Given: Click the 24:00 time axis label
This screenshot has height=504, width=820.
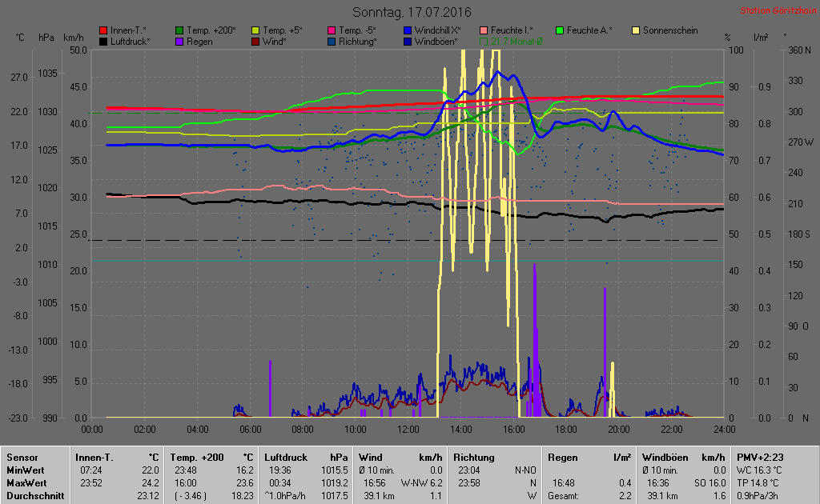Looking at the screenshot, I should coord(724,430).
